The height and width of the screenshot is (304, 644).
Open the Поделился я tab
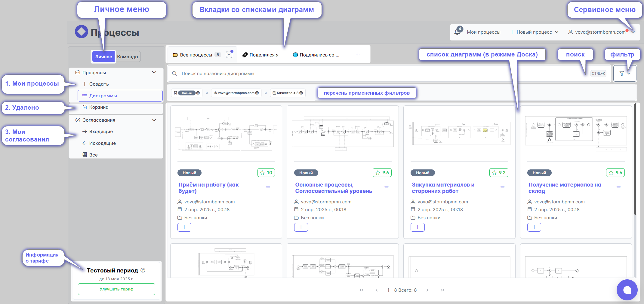click(261, 55)
